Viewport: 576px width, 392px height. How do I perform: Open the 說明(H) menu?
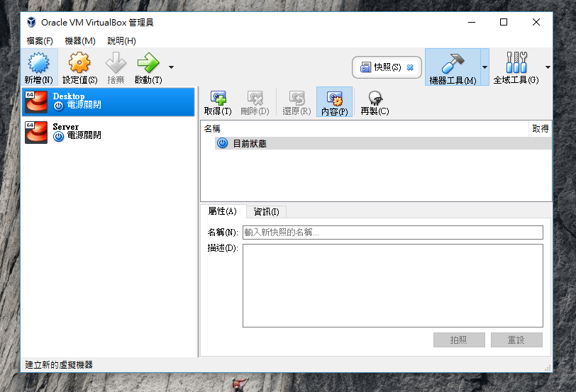click(x=121, y=40)
